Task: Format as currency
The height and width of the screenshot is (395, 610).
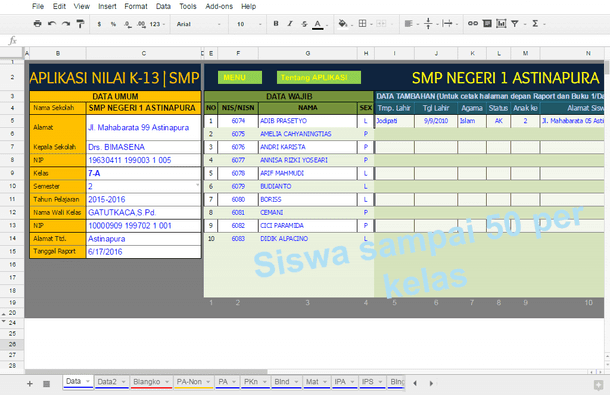Action: pyautogui.click(x=99, y=24)
